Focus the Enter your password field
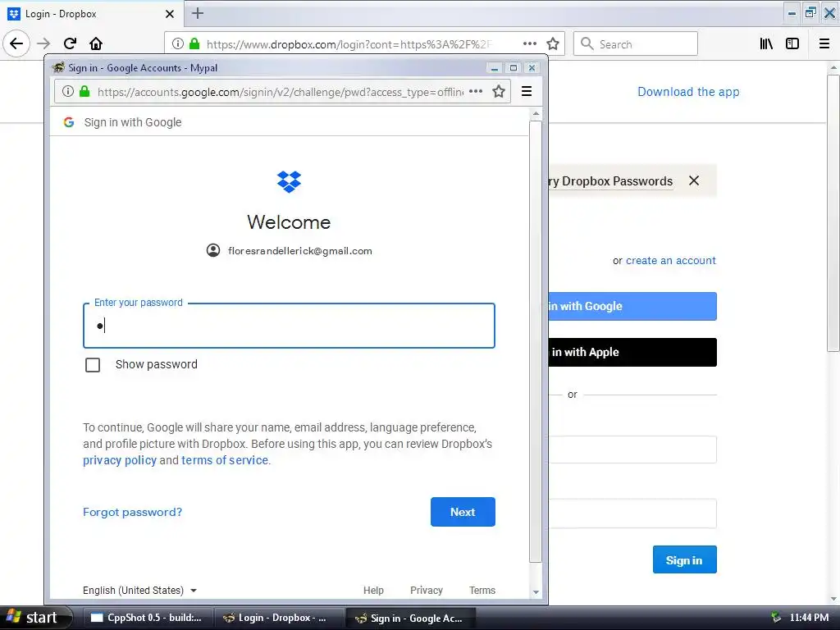Screen dimensions: 840x630 [290, 326]
